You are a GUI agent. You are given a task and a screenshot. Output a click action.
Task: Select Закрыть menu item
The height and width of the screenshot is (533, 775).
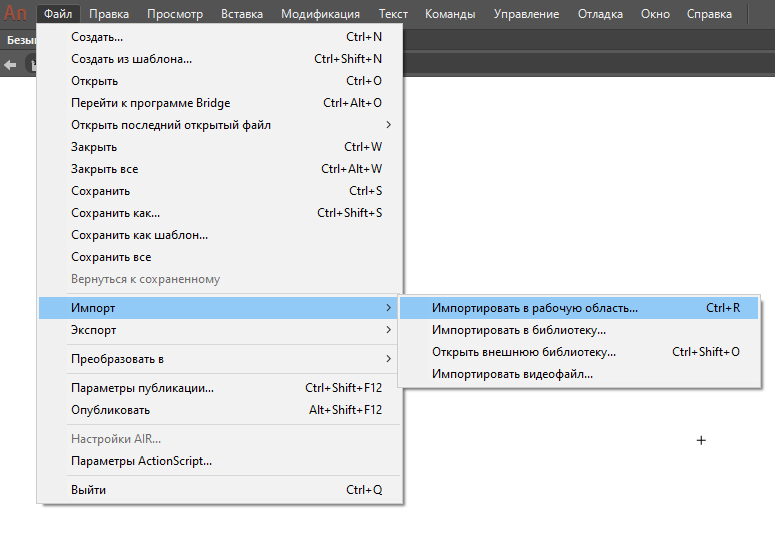[x=220, y=147]
